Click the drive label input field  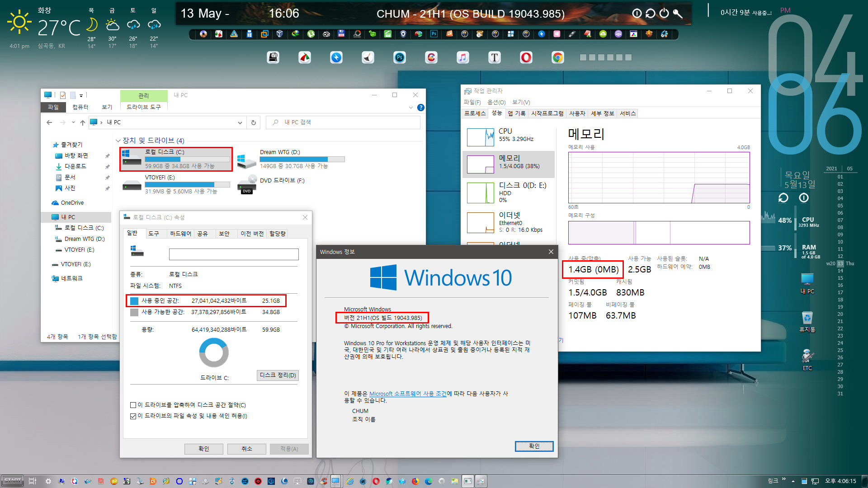[234, 254]
